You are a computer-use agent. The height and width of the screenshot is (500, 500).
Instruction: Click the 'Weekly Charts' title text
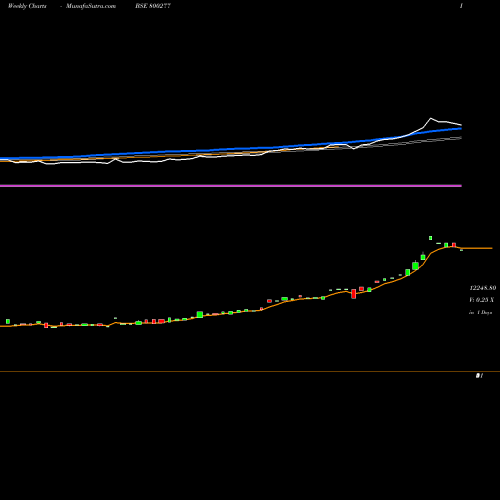27,6
